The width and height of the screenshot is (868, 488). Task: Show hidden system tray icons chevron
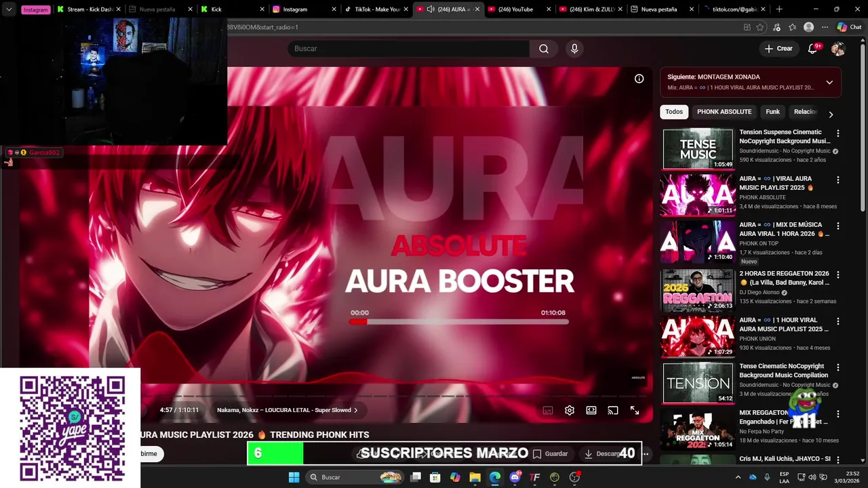pos(738,477)
